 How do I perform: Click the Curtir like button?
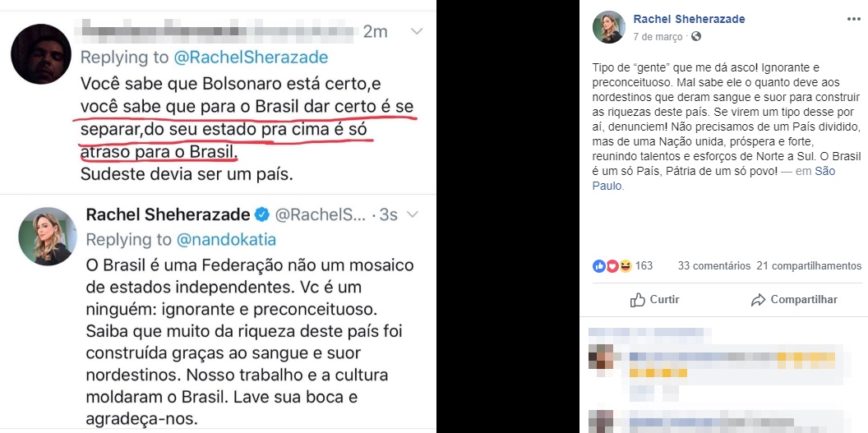655,300
